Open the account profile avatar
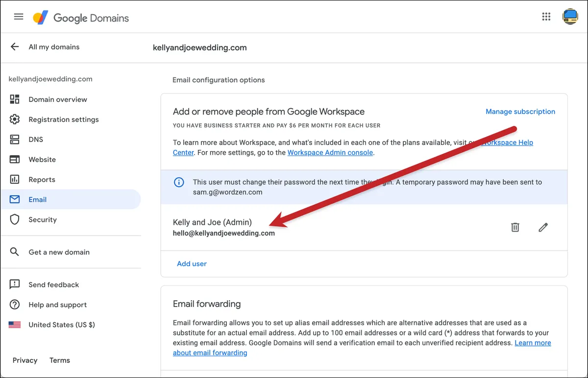Screen dimensions: 588x378 (570, 17)
